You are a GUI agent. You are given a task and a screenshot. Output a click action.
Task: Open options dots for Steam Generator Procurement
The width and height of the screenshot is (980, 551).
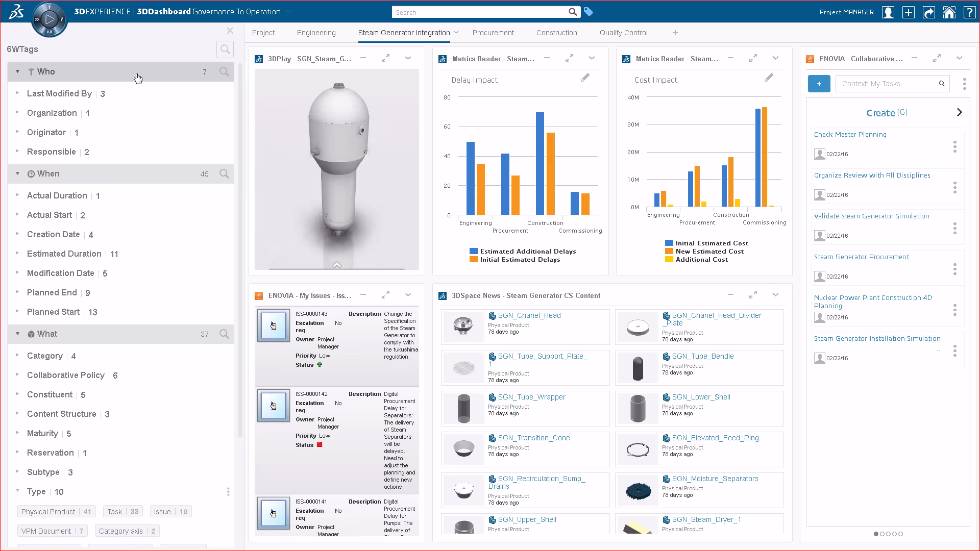pyautogui.click(x=955, y=269)
